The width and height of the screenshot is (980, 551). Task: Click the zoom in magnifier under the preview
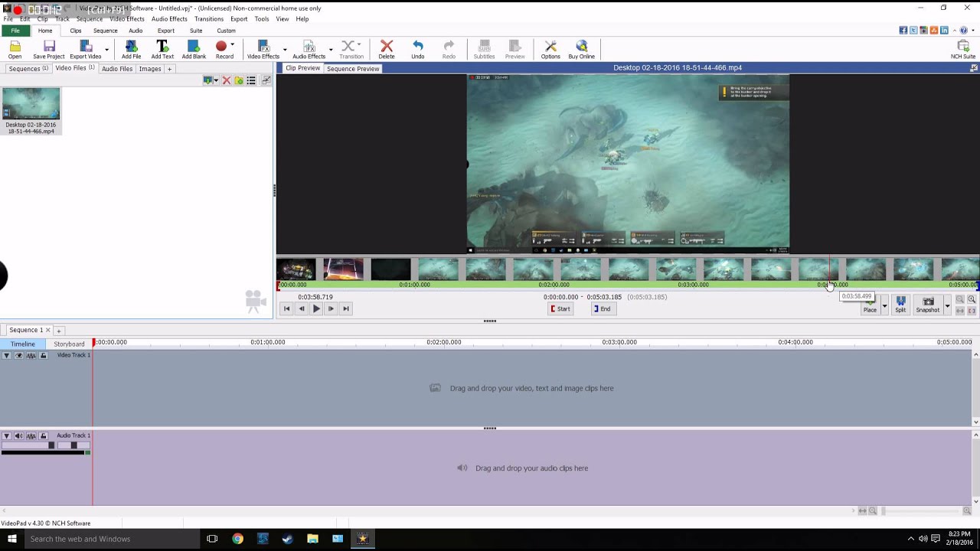click(972, 300)
